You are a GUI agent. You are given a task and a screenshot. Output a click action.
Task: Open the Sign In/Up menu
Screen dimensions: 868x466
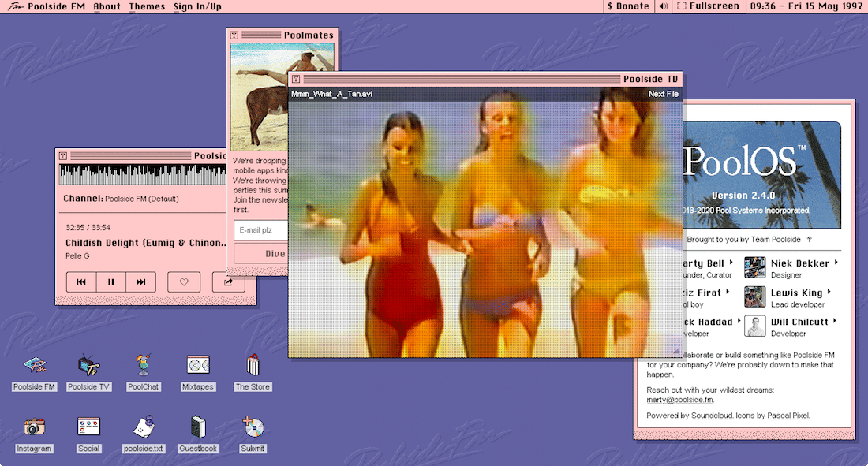(197, 6)
